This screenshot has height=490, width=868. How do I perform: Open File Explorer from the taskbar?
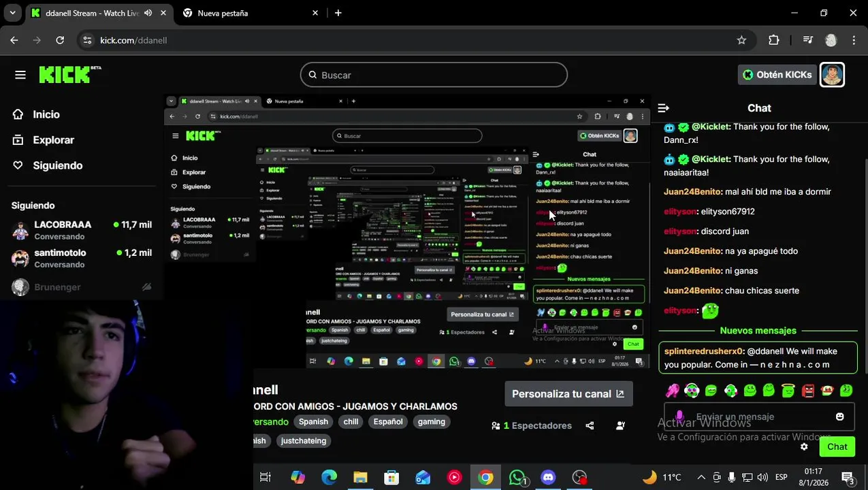[x=360, y=477]
